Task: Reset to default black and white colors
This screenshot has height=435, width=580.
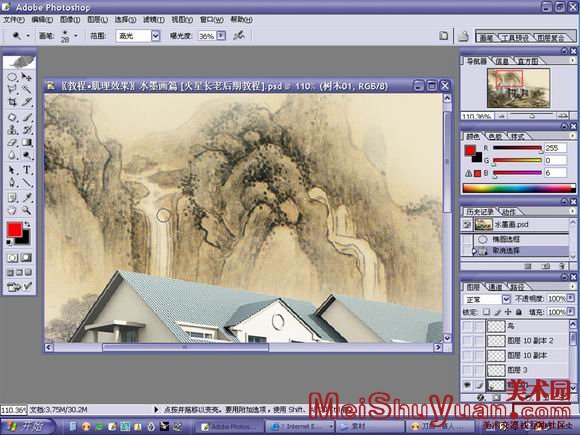Action: tap(9, 243)
